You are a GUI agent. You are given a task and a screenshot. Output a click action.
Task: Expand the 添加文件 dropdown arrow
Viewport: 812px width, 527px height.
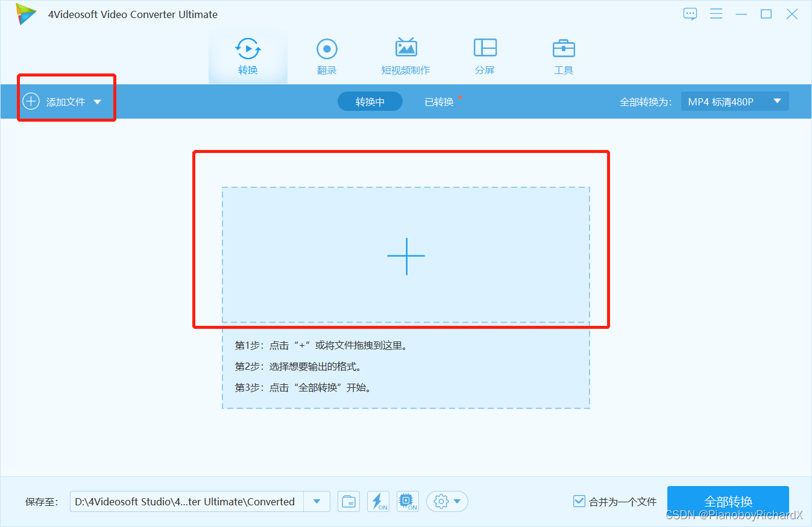[x=98, y=102]
